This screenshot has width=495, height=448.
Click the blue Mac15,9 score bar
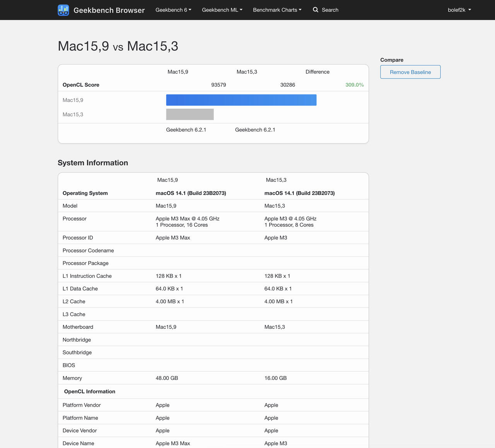tap(241, 100)
